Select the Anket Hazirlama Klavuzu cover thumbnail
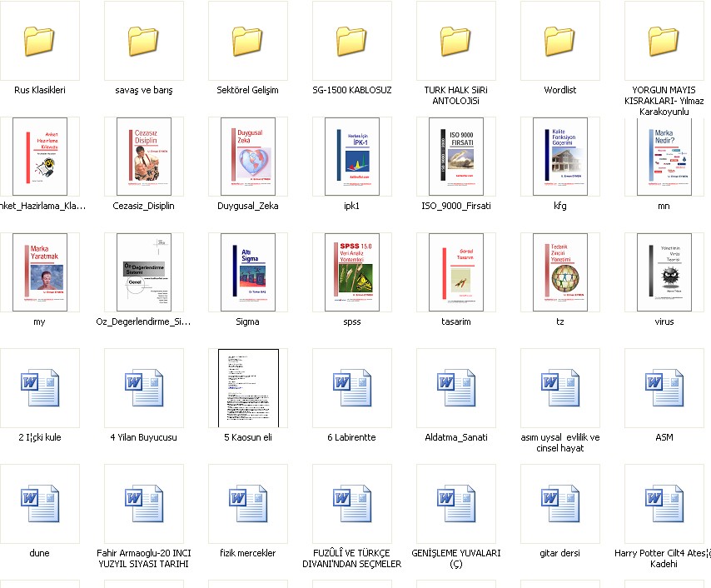The image size is (711, 588). 40,157
